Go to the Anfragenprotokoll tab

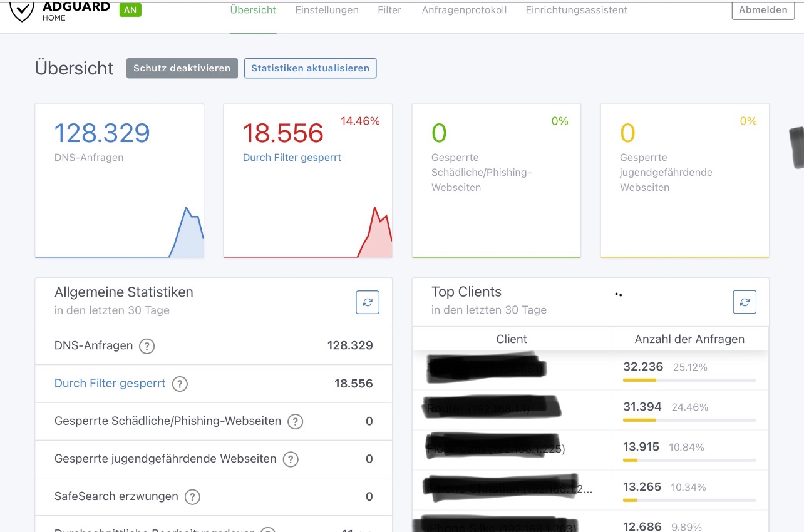pyautogui.click(x=464, y=10)
